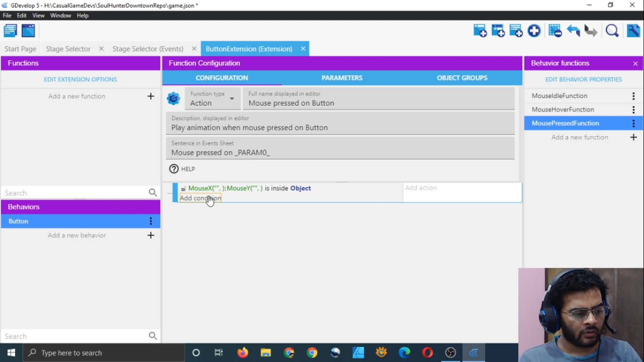Open the wrench settings icon in toolbar

click(633, 31)
